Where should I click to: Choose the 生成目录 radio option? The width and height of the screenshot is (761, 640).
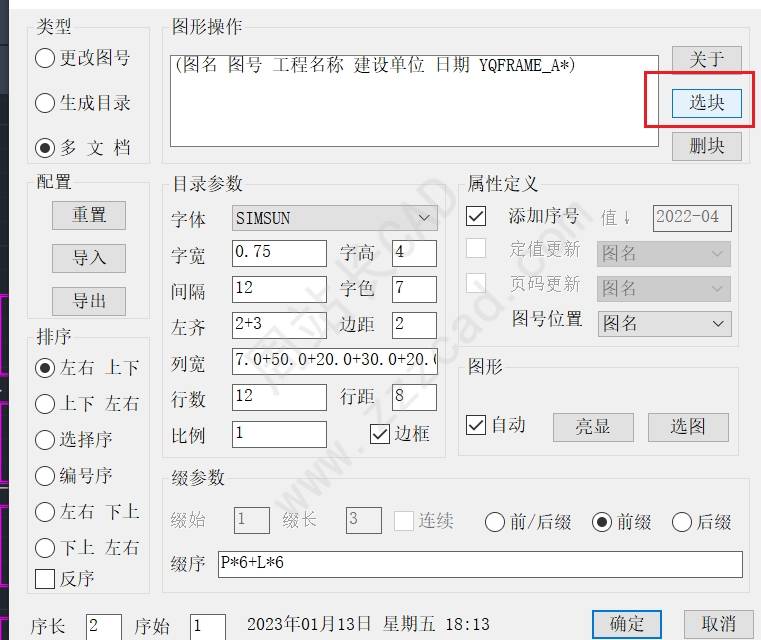[45, 103]
